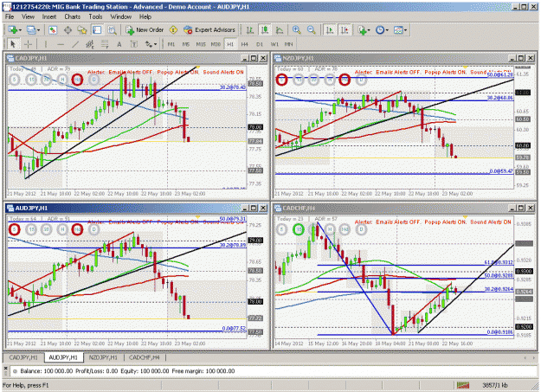
Task: Toggle the Terminal panel icon
Action: click(x=97, y=30)
